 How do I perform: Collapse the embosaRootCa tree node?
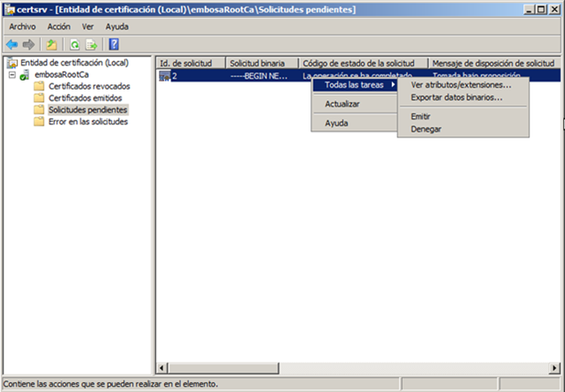(x=12, y=75)
